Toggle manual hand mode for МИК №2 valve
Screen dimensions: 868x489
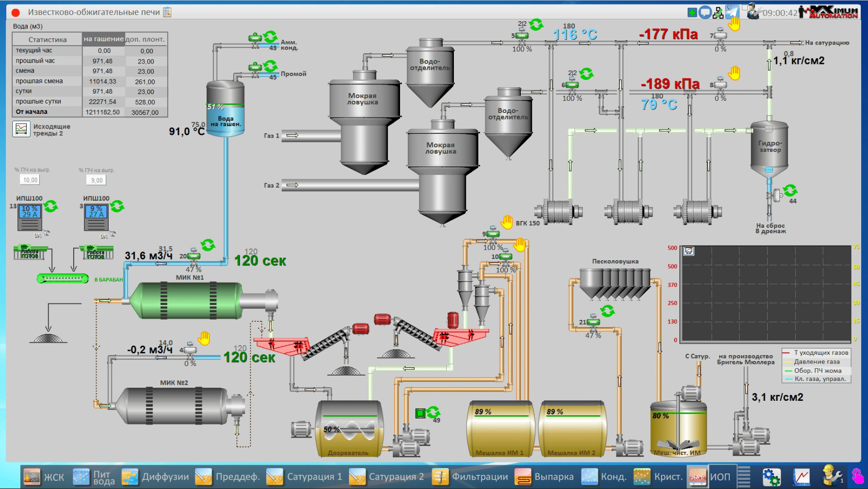pyautogui.click(x=204, y=338)
